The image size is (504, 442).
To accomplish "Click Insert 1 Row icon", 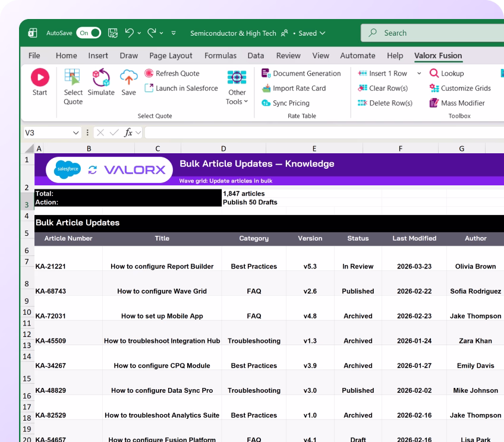I will [363, 73].
